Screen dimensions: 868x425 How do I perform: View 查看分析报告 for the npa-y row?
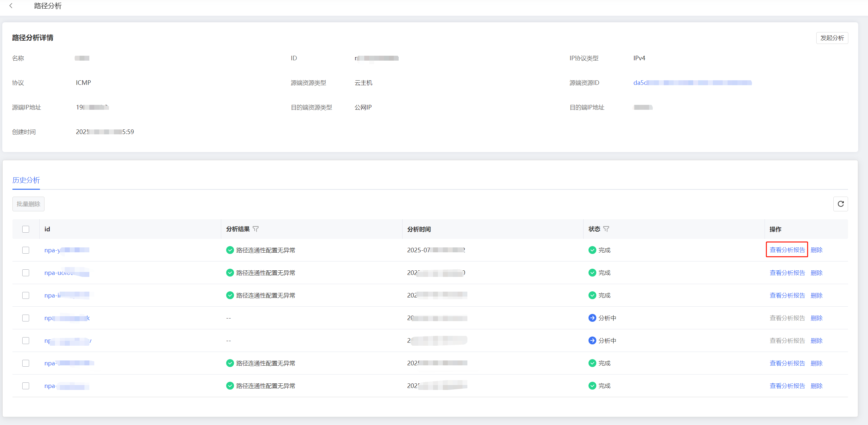click(787, 250)
